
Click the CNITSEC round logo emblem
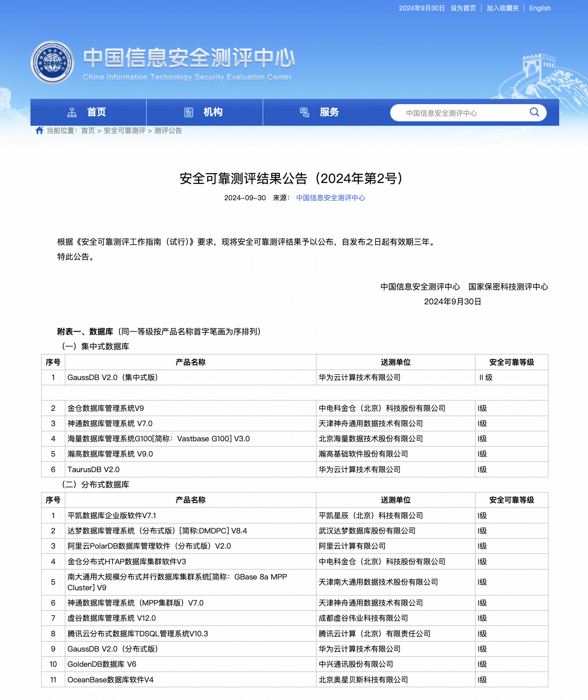[x=52, y=62]
